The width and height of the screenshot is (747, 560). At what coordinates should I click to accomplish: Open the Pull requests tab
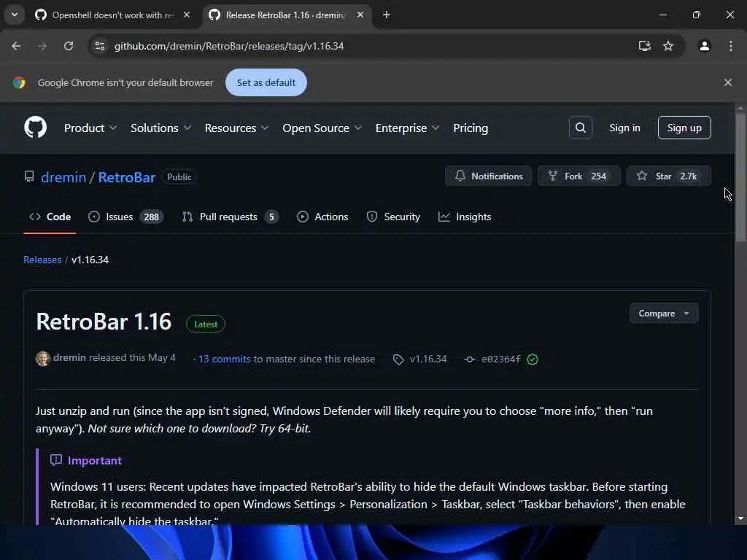[x=230, y=217]
